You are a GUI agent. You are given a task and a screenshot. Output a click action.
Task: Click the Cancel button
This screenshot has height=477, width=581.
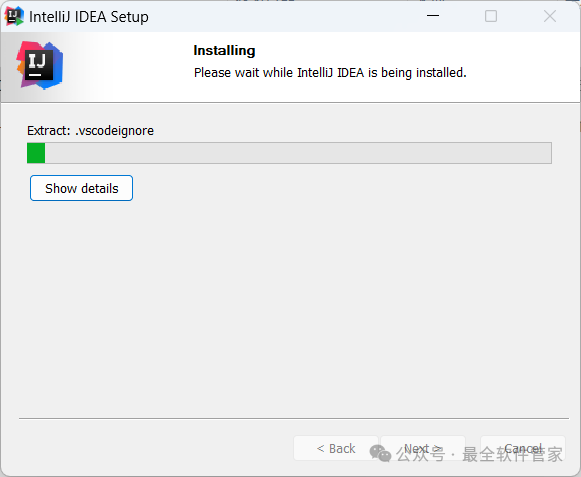[x=523, y=448]
